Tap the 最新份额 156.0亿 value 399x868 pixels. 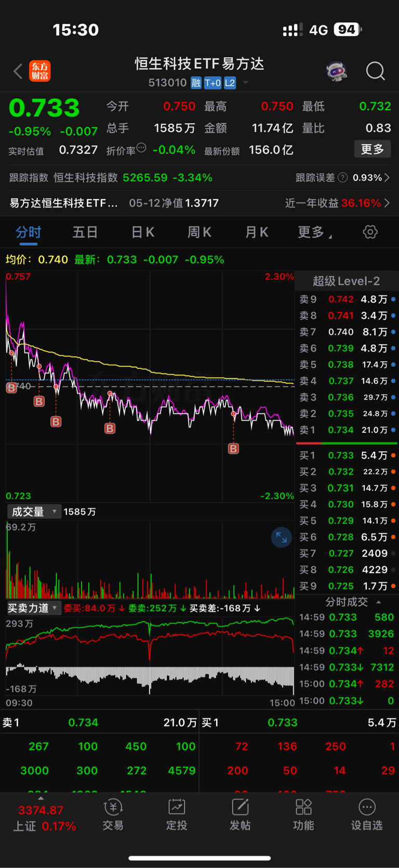pos(271,150)
